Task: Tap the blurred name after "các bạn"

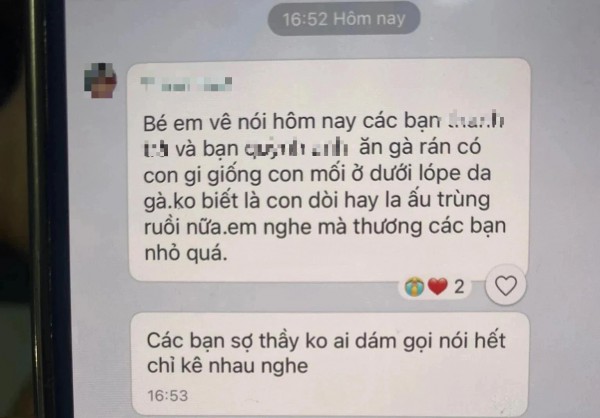Action: 475,121
